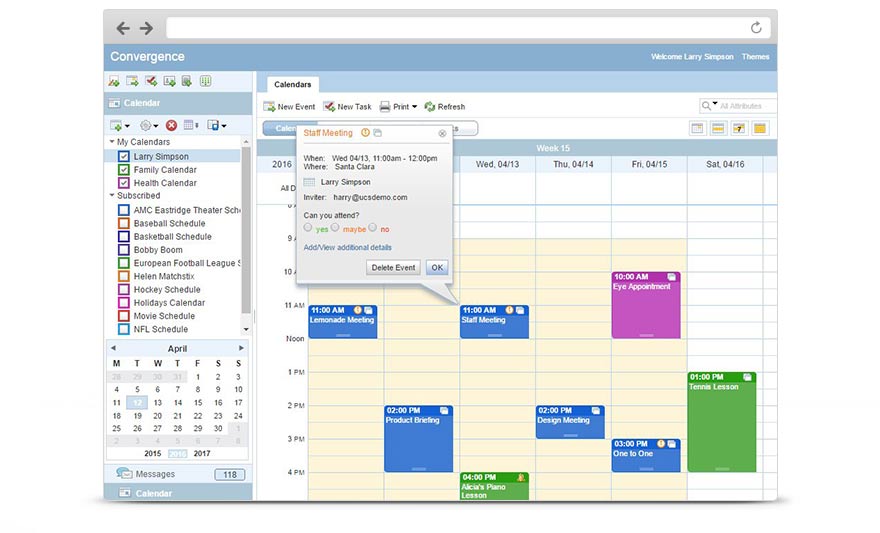Viewport: 880px width, 533px height.
Task: Click the week view icon
Action: pos(718,128)
